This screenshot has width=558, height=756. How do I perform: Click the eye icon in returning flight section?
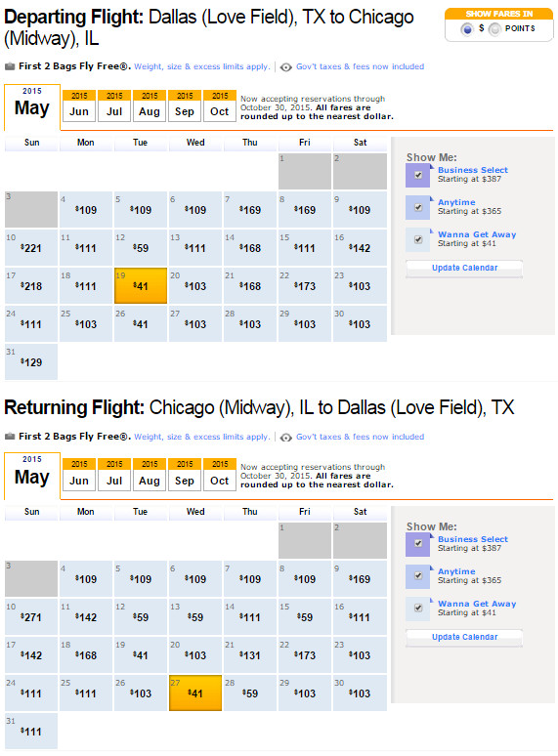pos(286,438)
